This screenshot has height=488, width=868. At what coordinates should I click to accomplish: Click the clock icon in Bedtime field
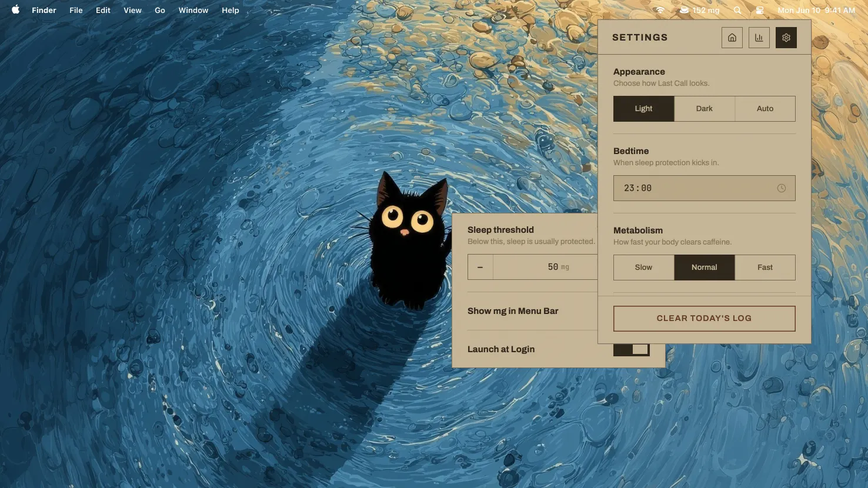(x=782, y=188)
